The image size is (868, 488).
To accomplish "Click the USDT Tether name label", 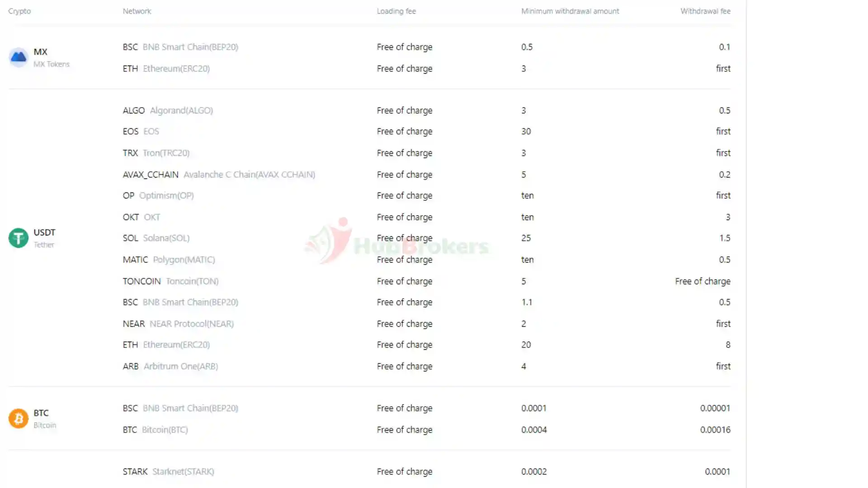I will click(44, 238).
